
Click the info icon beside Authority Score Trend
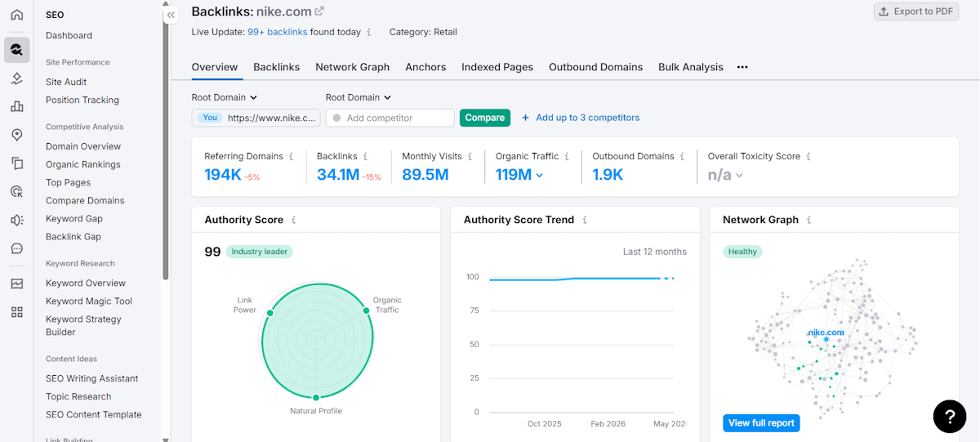click(x=585, y=220)
